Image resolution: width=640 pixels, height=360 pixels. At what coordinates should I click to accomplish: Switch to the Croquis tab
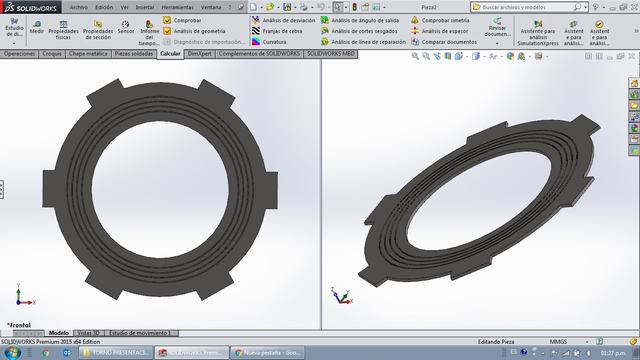tap(52, 54)
